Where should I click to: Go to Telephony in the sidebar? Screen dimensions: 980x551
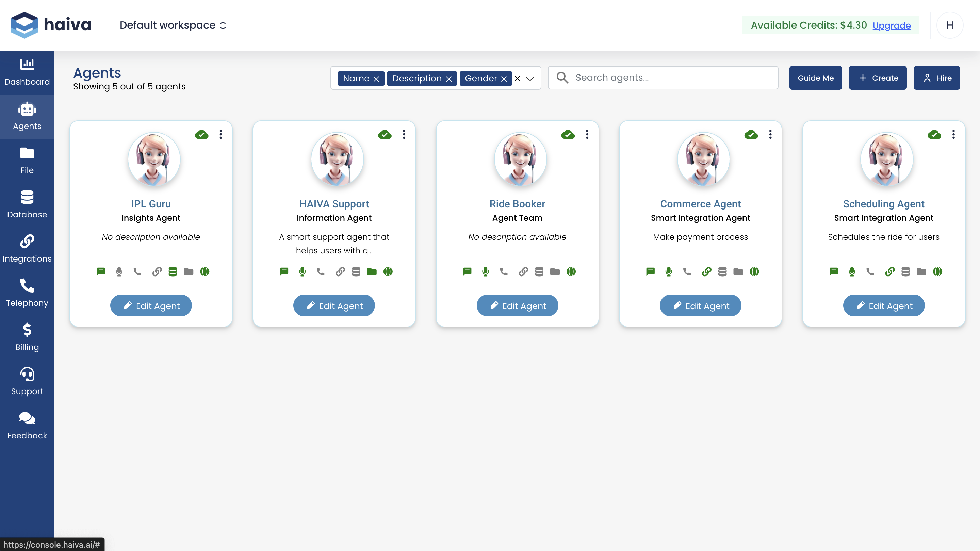click(27, 293)
